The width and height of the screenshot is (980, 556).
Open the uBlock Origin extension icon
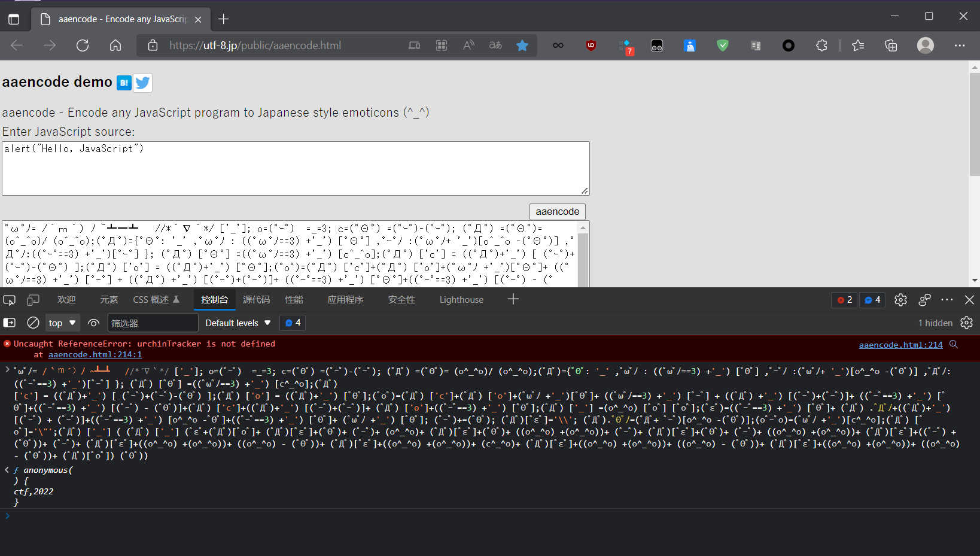pos(591,45)
